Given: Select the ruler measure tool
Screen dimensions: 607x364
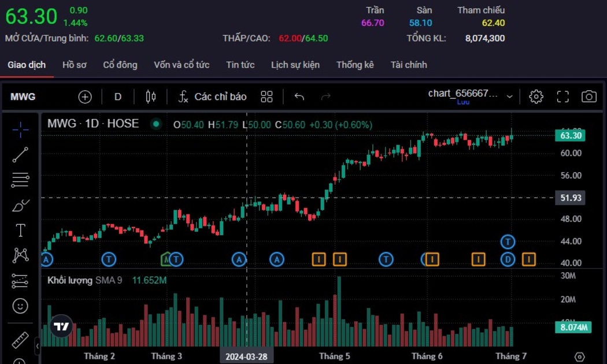Looking at the screenshot, I should click(x=20, y=340).
